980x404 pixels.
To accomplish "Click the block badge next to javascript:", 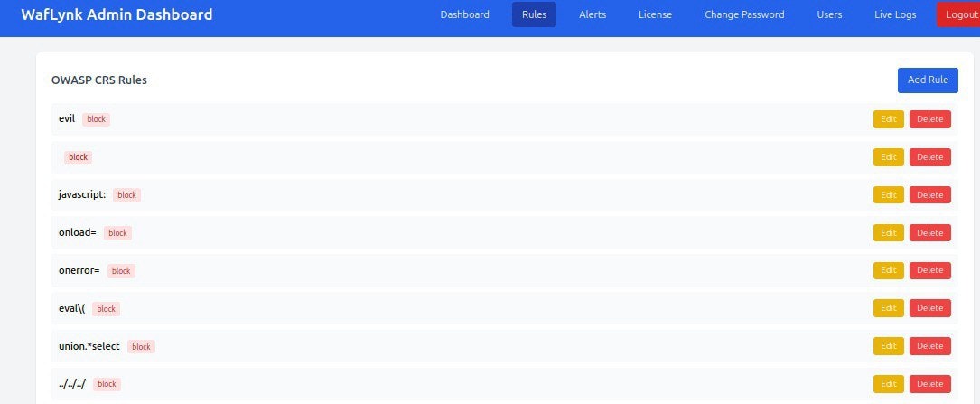I will [x=126, y=195].
